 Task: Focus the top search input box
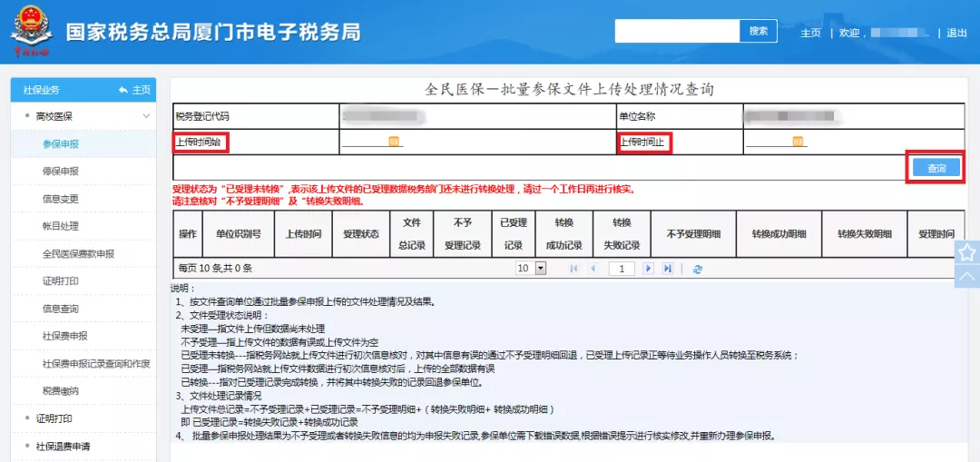678,31
